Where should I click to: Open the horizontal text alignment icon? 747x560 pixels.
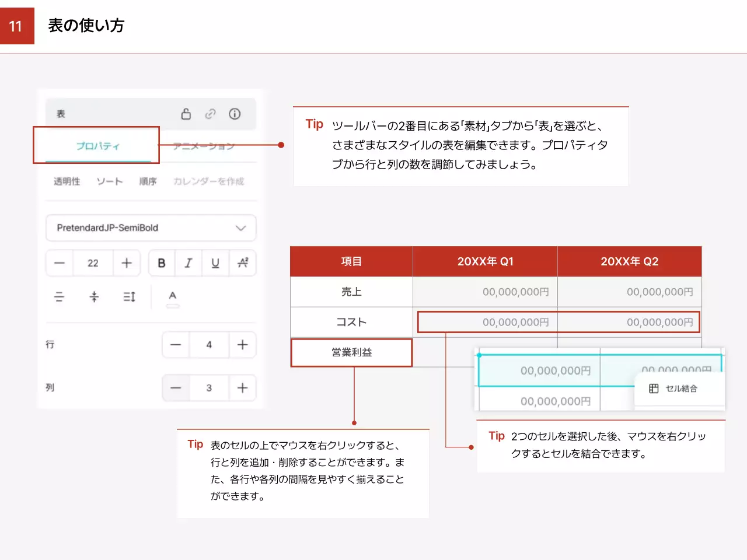(59, 297)
